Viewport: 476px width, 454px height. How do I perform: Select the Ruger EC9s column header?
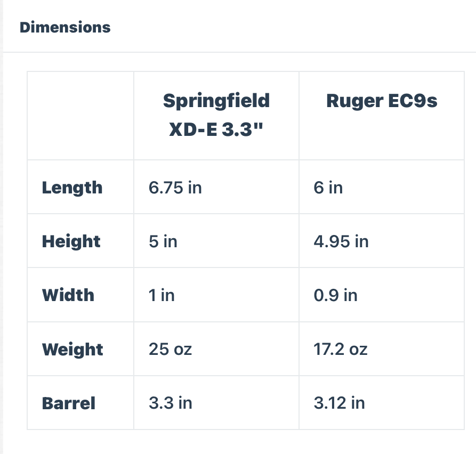tap(382, 101)
